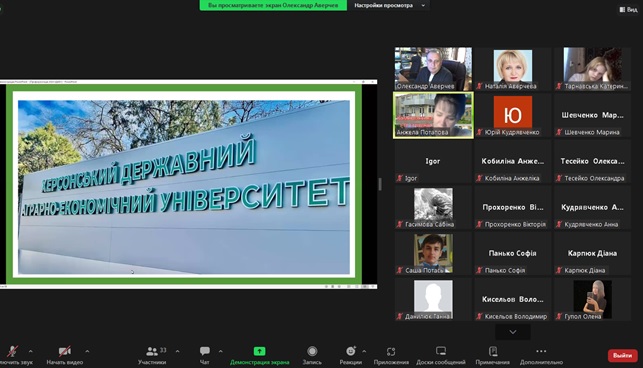
Task: Click green Share Screen icon
Action: (259, 351)
